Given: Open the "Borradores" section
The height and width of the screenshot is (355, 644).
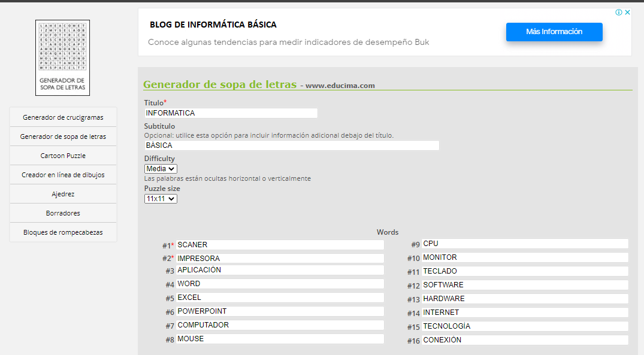Looking at the screenshot, I should (63, 213).
